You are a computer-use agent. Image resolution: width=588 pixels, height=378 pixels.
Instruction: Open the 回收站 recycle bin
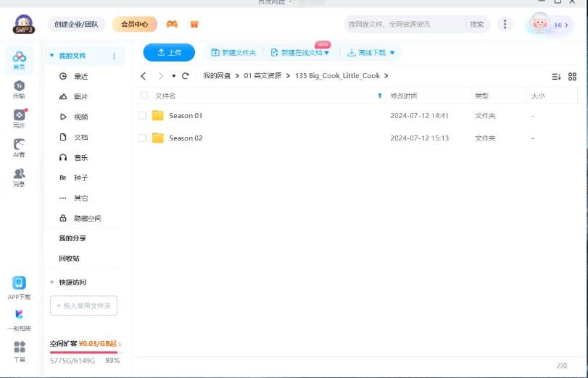pos(69,259)
